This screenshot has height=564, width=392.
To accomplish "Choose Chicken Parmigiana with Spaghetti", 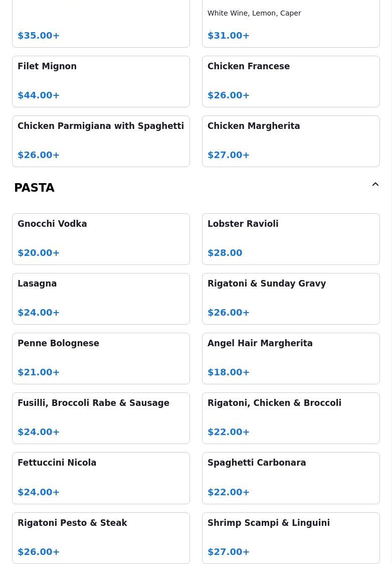I will click(101, 142).
